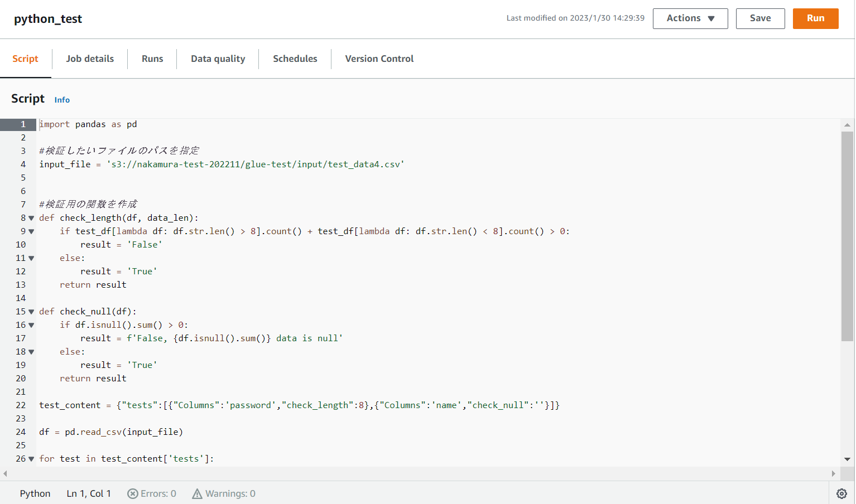Click the vertical scrollbar thumb
This screenshot has height=504, width=856.
tap(847, 236)
